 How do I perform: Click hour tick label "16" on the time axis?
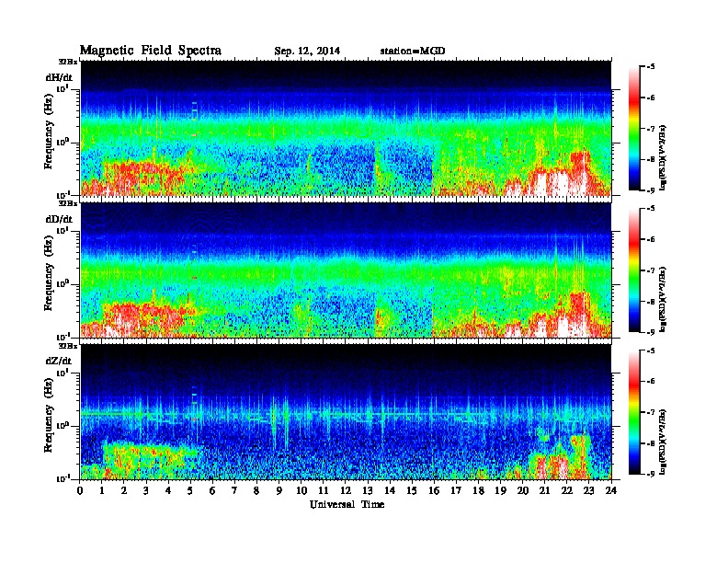[434, 490]
